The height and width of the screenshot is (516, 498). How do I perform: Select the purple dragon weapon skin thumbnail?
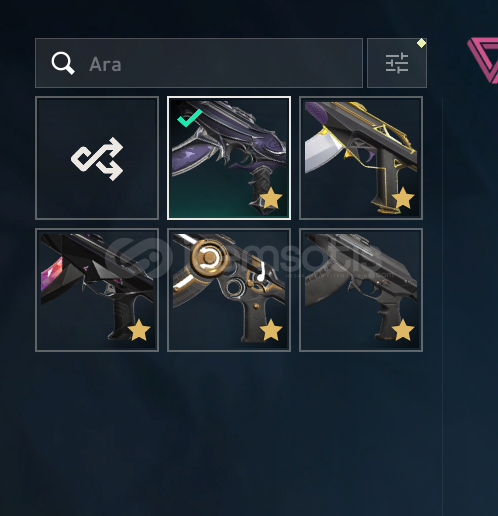(x=229, y=158)
